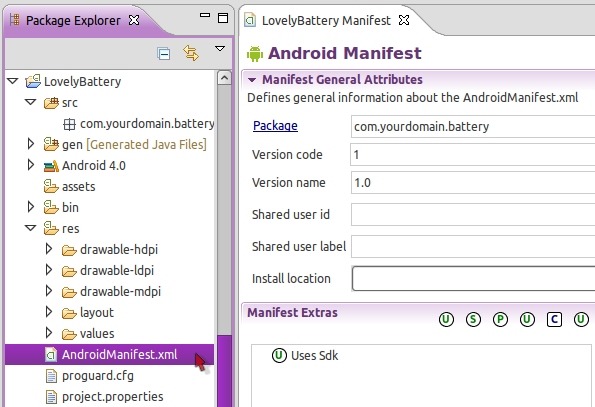Expand the drawable-hdpi folder
The image size is (595, 407).
click(49, 249)
